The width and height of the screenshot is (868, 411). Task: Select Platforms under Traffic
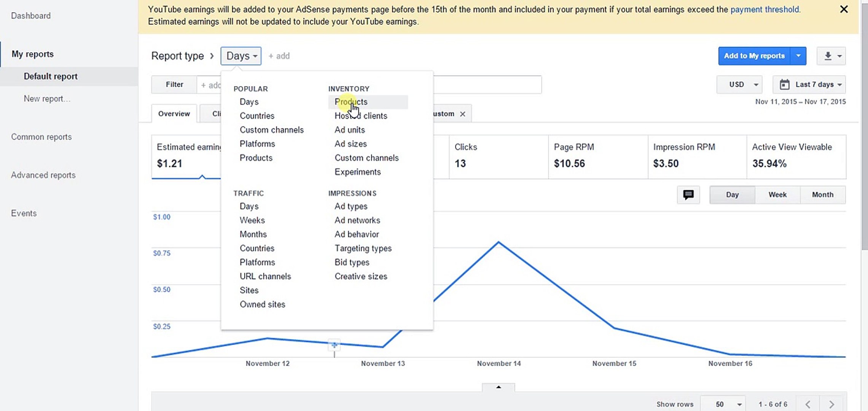(x=257, y=263)
